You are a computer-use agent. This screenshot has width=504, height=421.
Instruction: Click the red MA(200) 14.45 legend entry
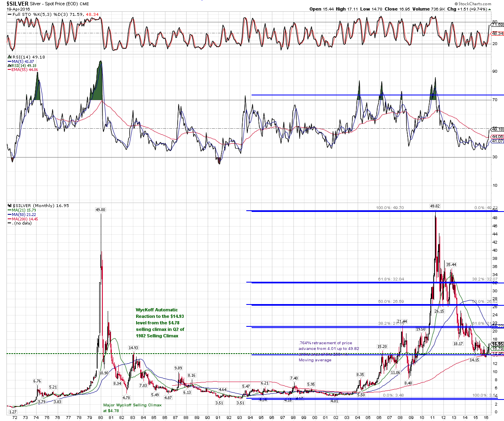(x=25, y=219)
